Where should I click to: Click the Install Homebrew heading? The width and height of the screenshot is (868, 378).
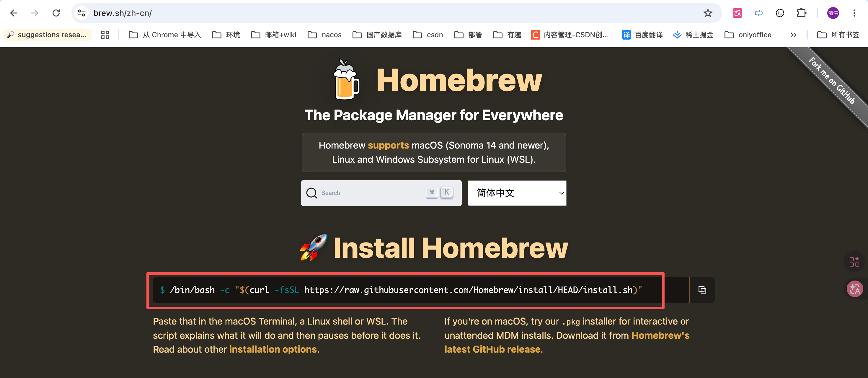[x=451, y=248]
